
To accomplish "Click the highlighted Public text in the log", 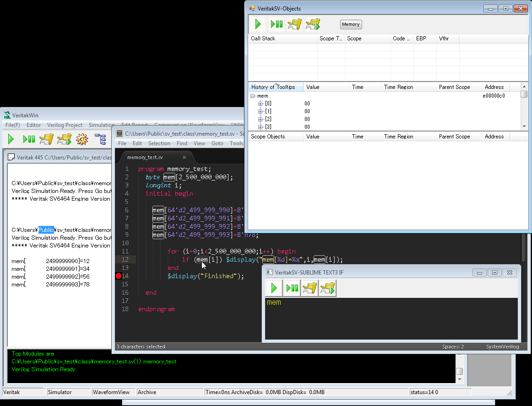I will (x=46, y=230).
